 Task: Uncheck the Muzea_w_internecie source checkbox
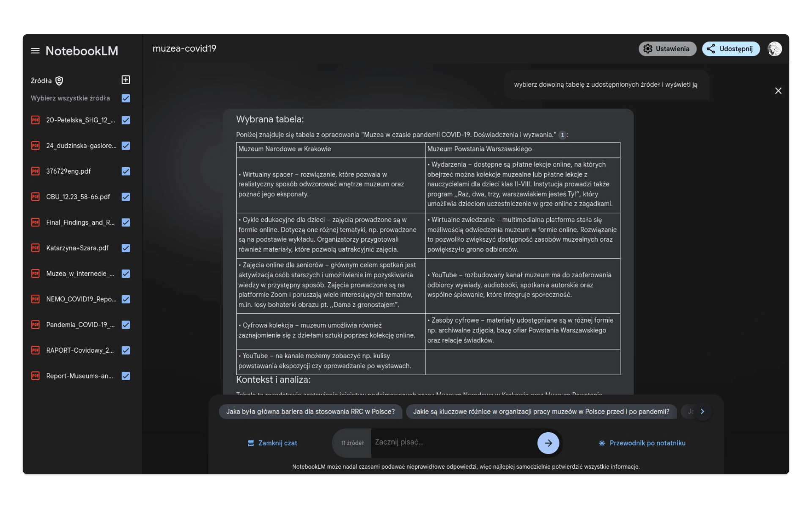pos(126,273)
